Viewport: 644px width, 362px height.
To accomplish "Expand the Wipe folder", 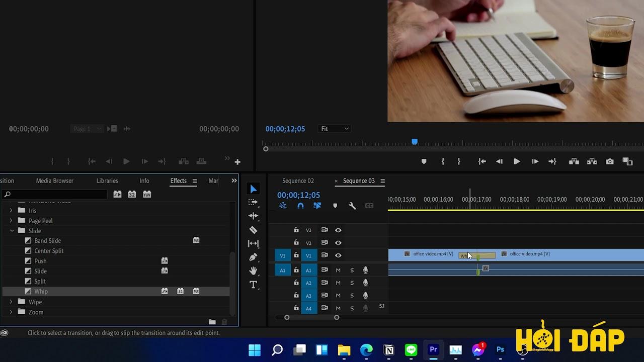I will (11, 302).
